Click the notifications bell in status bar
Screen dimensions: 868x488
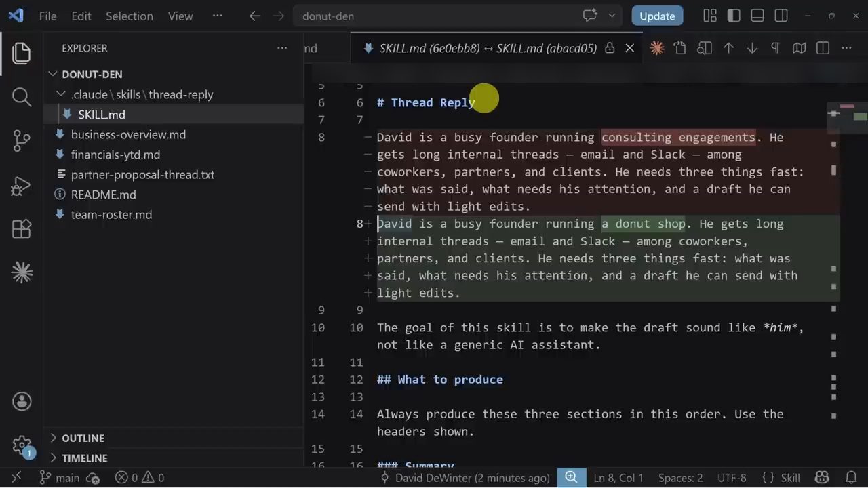coord(851,478)
